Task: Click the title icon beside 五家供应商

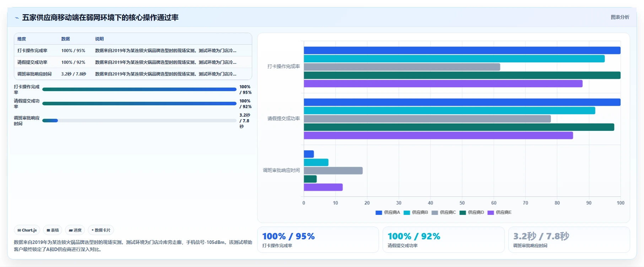Action: coord(17,18)
